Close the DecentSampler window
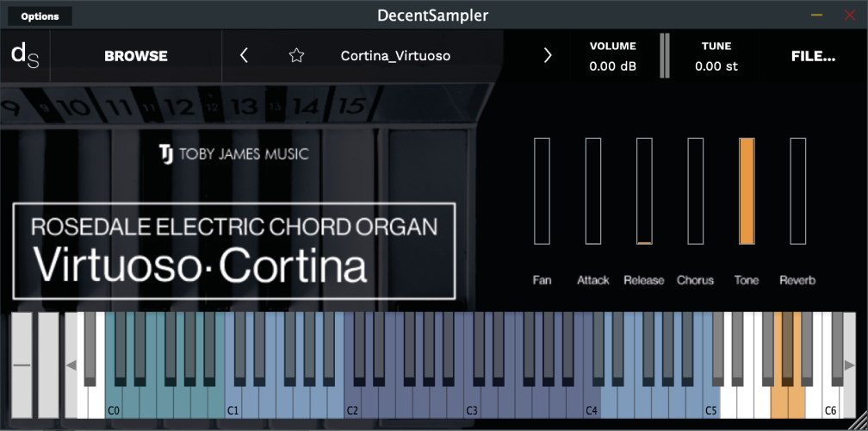This screenshot has width=868, height=431. tap(850, 16)
